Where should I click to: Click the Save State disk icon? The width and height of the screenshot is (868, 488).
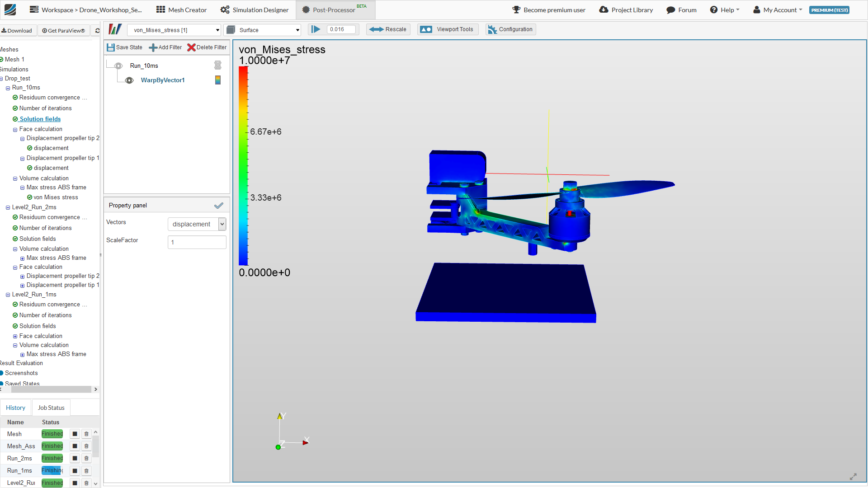(111, 47)
